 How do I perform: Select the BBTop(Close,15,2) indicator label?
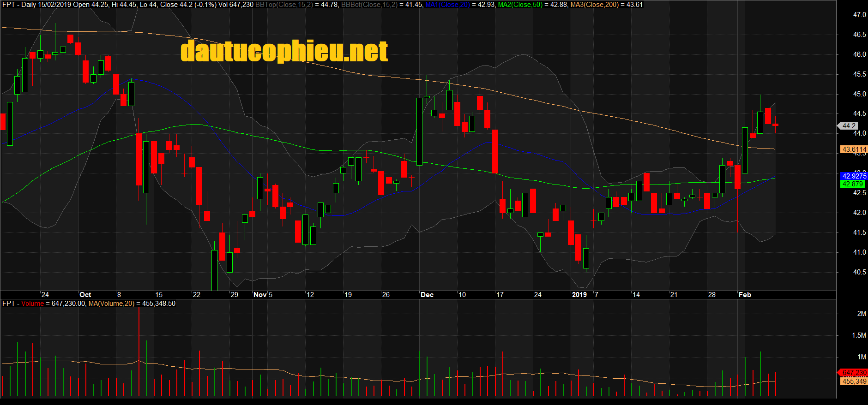[x=284, y=5]
